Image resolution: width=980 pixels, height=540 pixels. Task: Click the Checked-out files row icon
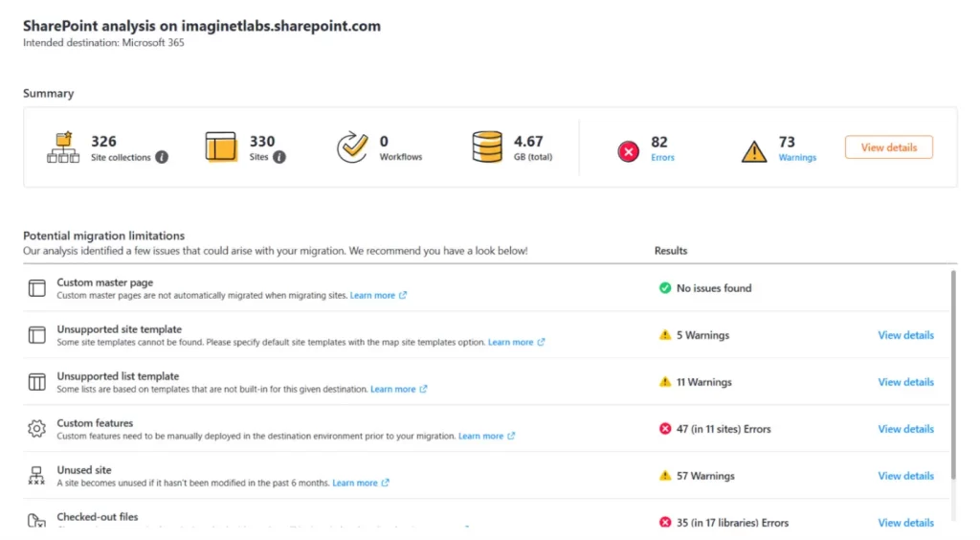37,520
